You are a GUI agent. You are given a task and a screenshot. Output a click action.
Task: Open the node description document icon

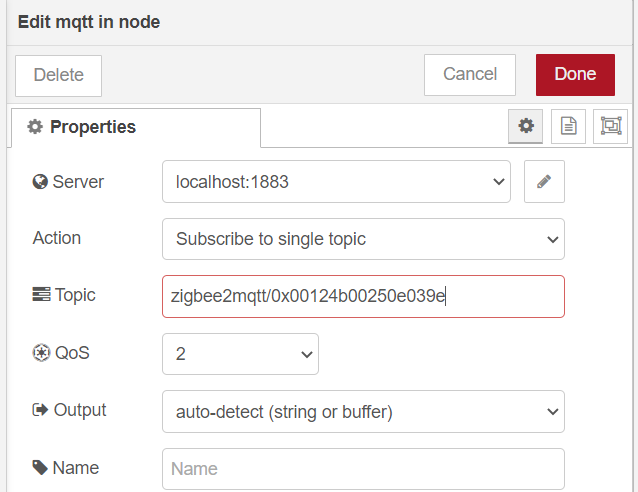pyautogui.click(x=568, y=126)
